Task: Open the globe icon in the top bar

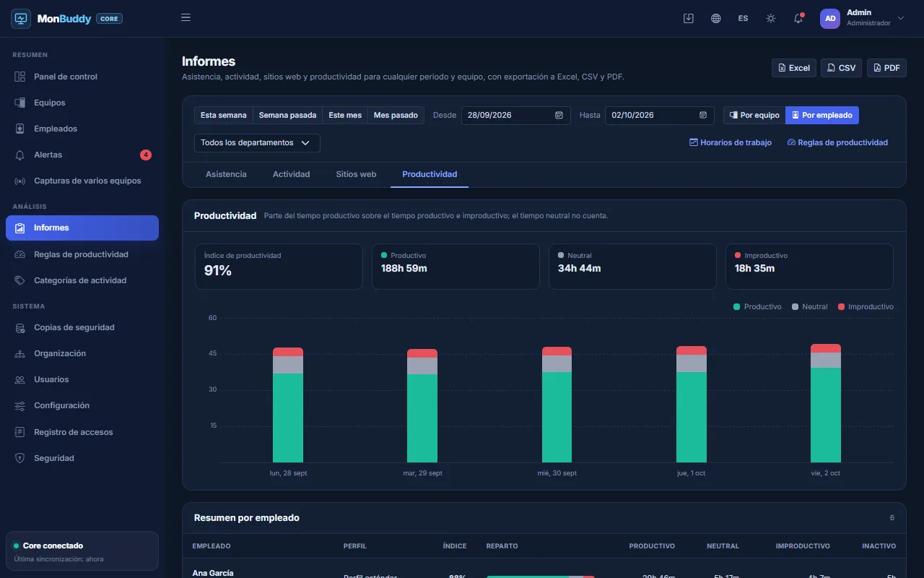Action: click(x=716, y=19)
